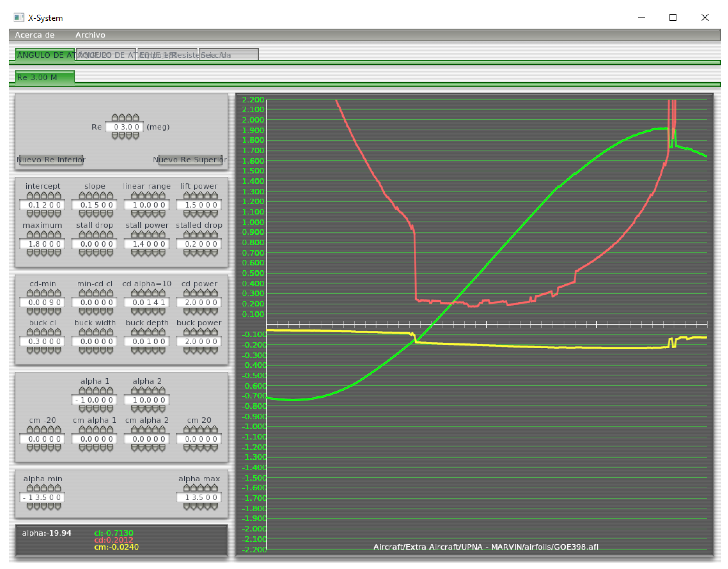The image size is (728, 569).
Task: Switch to the Sección tab
Action: click(x=228, y=55)
